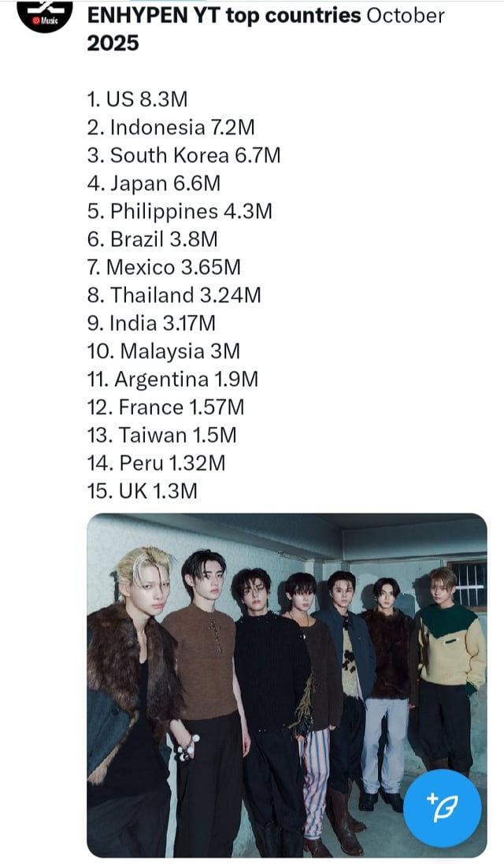Click the '1. US 8.3M' line
This screenshot has width=504, height=864.
pos(138,100)
